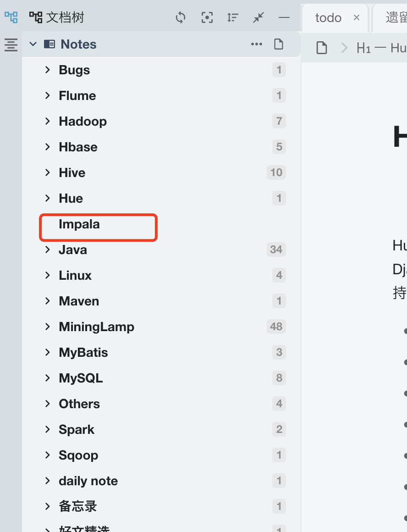Click the document icon in breadcrumb bar
The height and width of the screenshot is (532, 407).
(x=322, y=48)
